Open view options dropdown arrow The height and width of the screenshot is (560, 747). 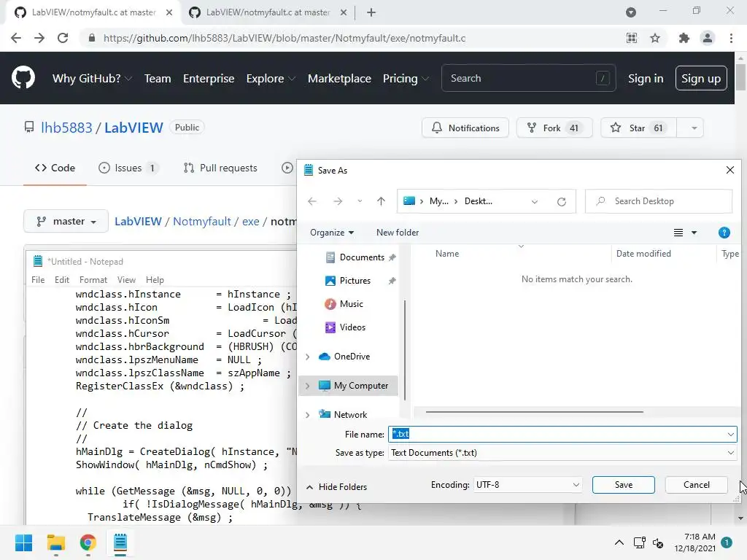click(694, 233)
